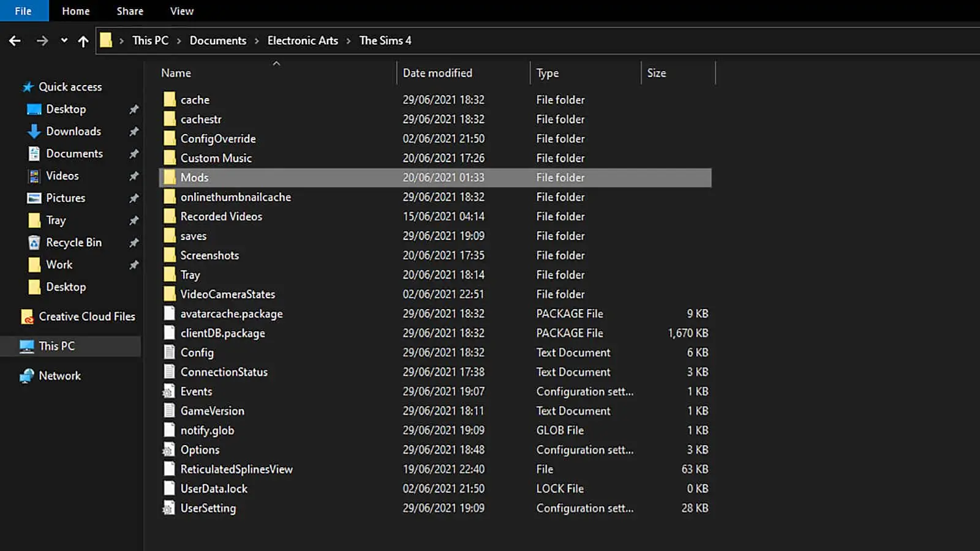Expand chevron after This PC breadcrumb

(179, 41)
